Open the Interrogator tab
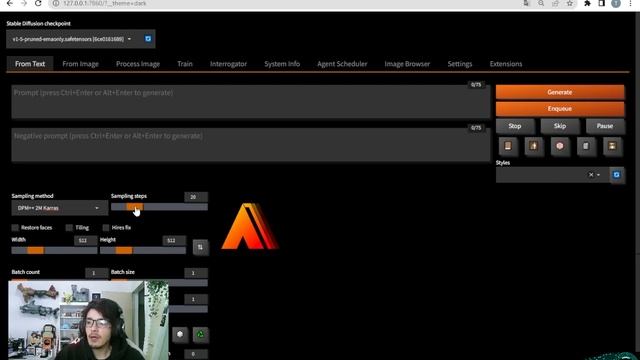Viewport: 640px width, 360px height. 228,64
